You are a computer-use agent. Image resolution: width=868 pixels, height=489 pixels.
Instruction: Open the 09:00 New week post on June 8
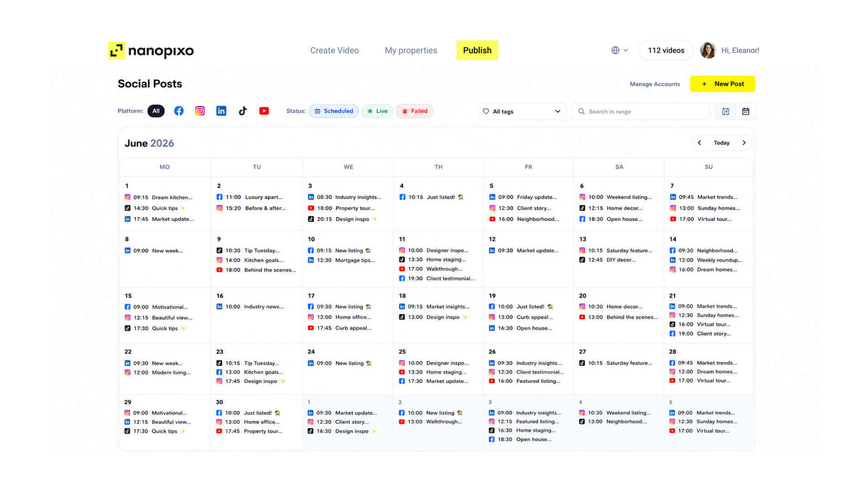(x=154, y=251)
